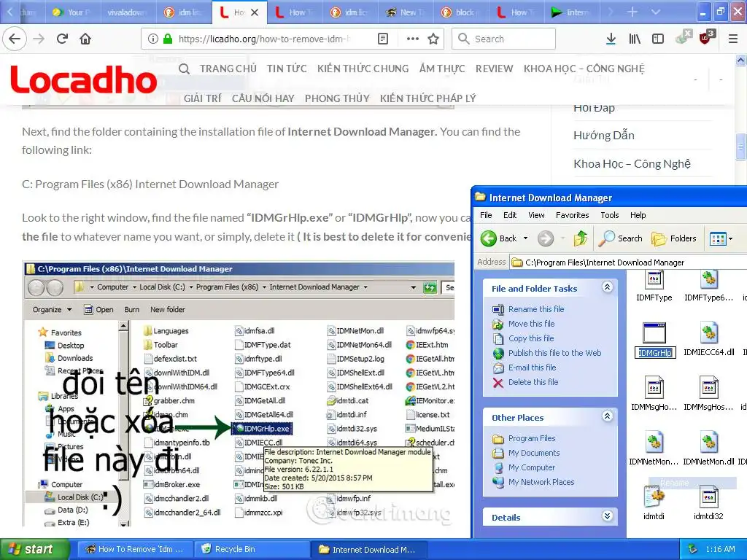Click Search in Explorer toolbar
The height and width of the screenshot is (560, 747).
click(621, 238)
